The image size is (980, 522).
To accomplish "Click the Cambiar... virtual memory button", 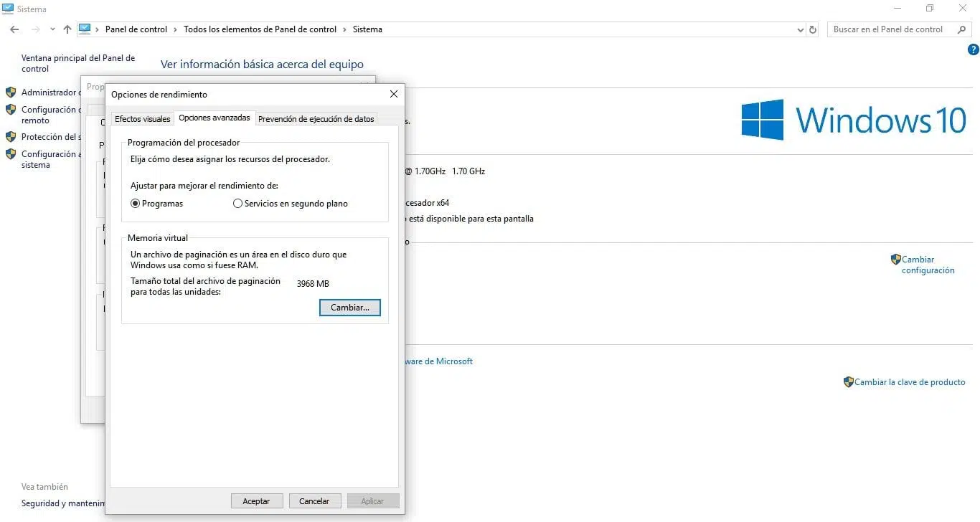I will tap(349, 308).
